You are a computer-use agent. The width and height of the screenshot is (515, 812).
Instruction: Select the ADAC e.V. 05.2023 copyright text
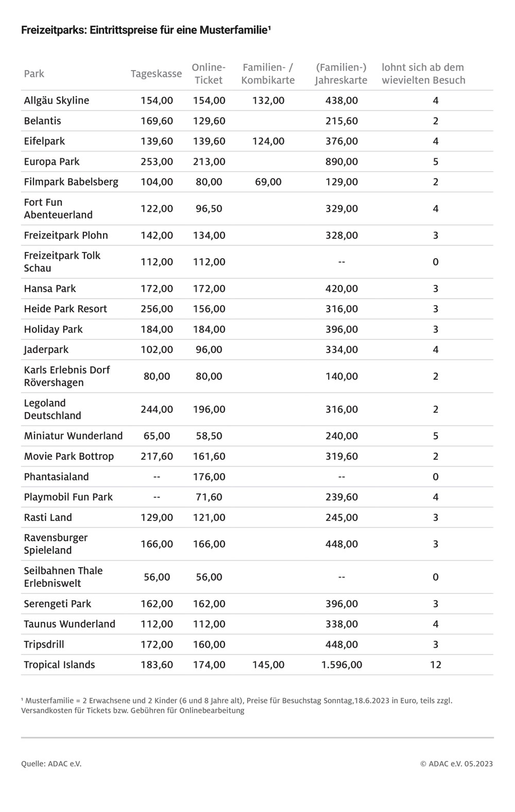(x=456, y=764)
